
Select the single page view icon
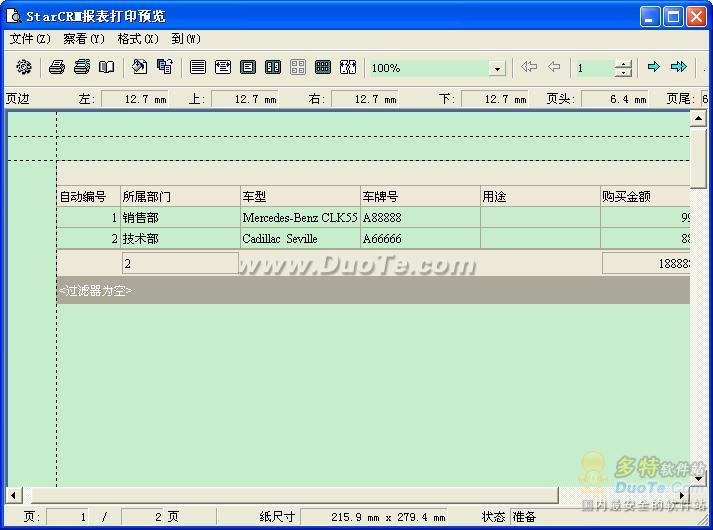pyautogui.click(x=248, y=67)
